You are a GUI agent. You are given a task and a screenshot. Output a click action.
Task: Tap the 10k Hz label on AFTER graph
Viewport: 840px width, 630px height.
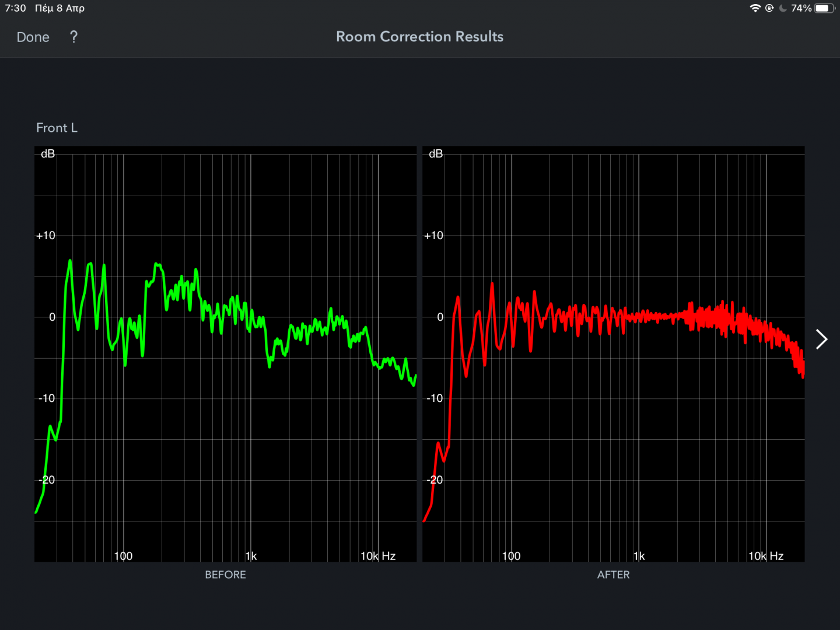pos(765,556)
